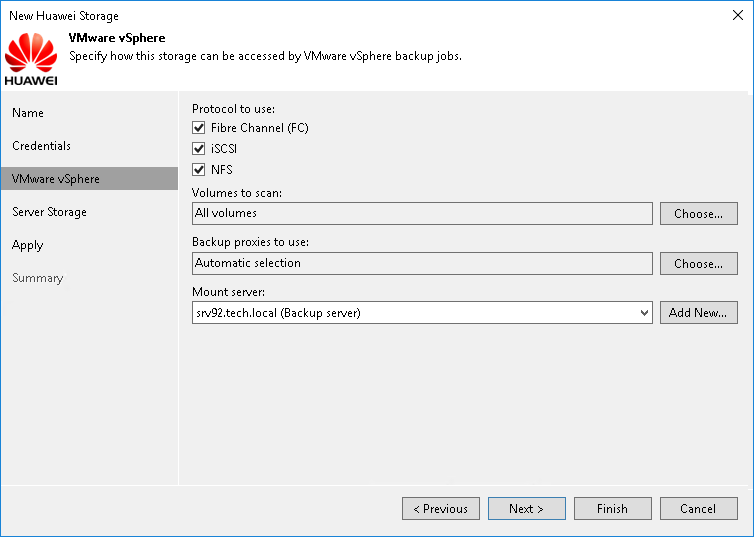Jump to the Apply wizard step
The image size is (754, 537).
click(x=27, y=245)
